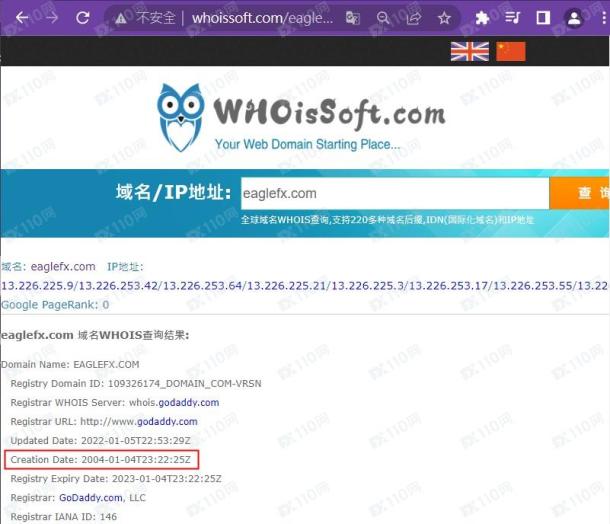The height and width of the screenshot is (524, 610).
Task: Toggle the browser side panel icon
Action: [543, 18]
